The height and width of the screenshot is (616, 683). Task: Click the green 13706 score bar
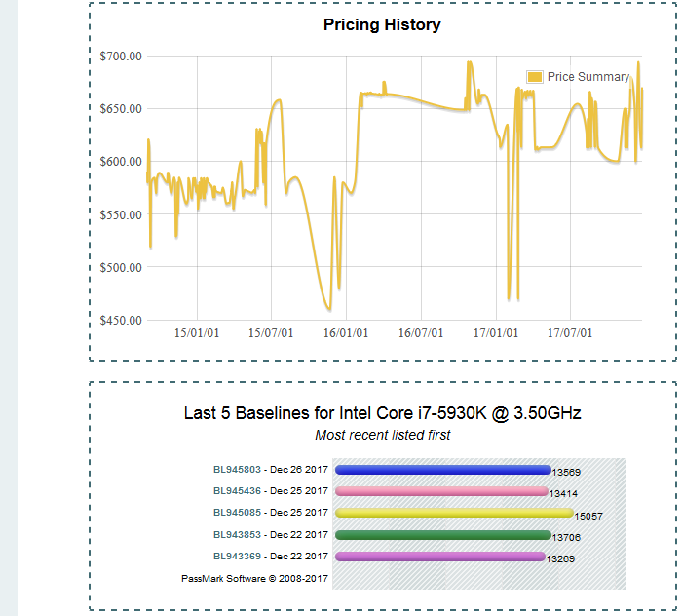point(443,535)
